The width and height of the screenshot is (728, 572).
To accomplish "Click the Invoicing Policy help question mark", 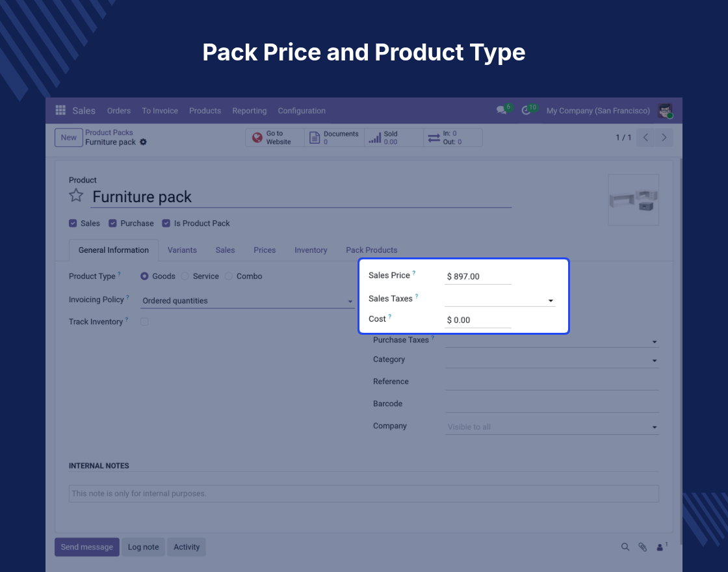I will 127,297.
